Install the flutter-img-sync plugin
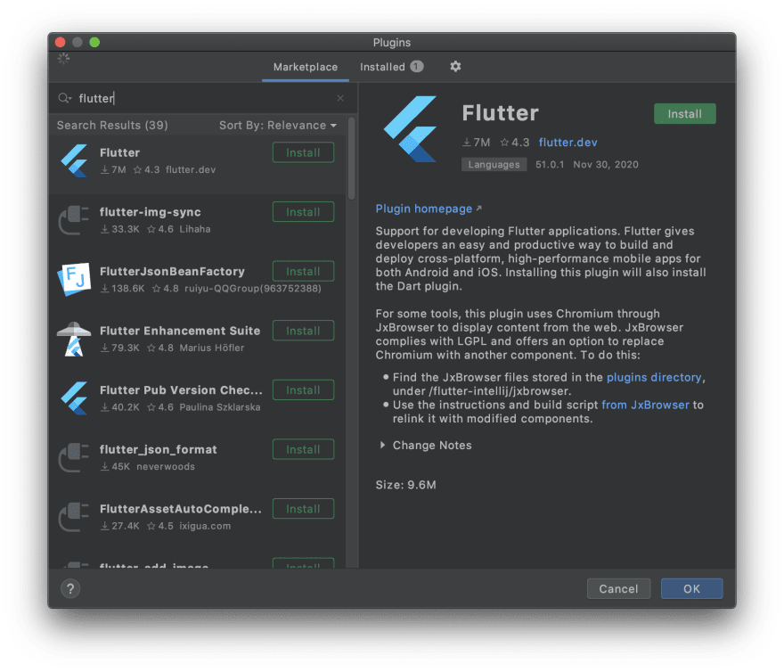784x672 pixels. click(x=303, y=212)
